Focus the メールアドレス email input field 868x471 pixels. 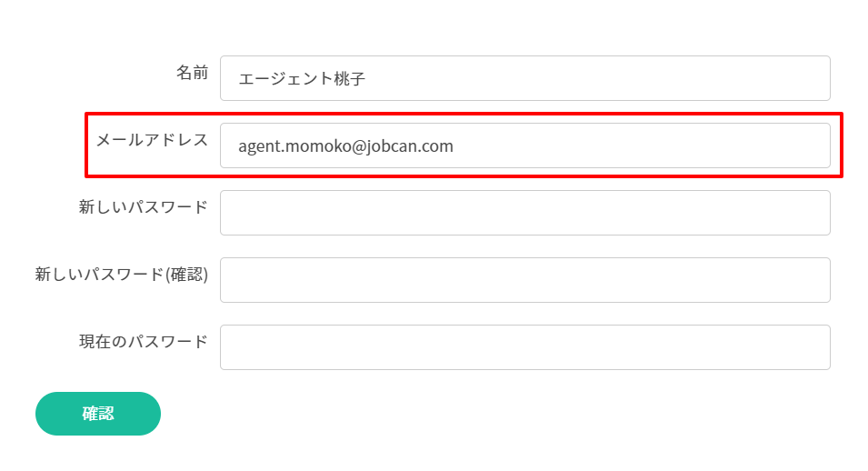pos(636,145)
